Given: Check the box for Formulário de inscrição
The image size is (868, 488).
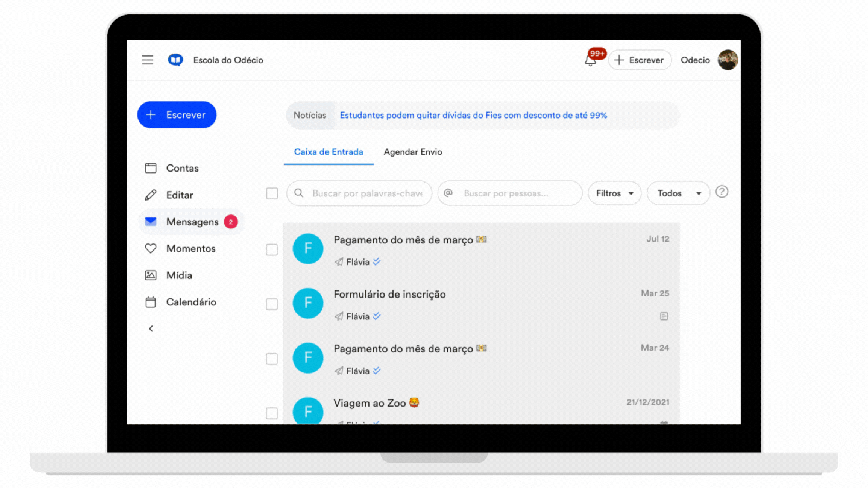Looking at the screenshot, I should click(x=272, y=304).
